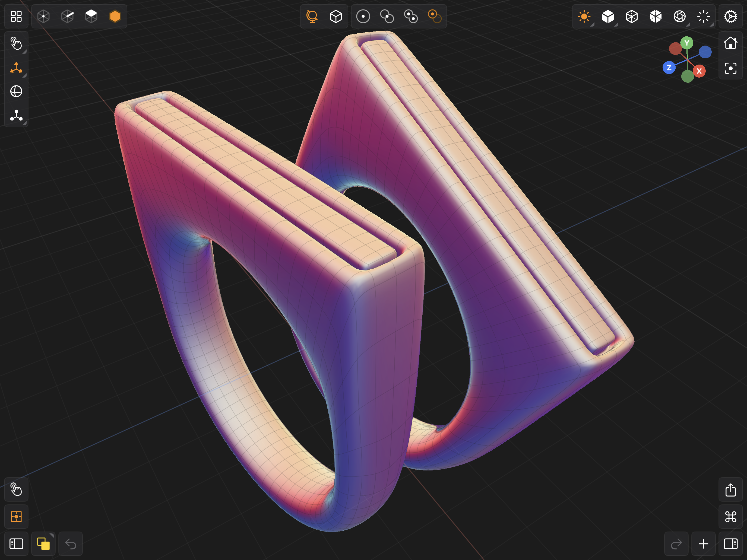Open solid cube shading options
747x560 pixels.
pos(608,16)
